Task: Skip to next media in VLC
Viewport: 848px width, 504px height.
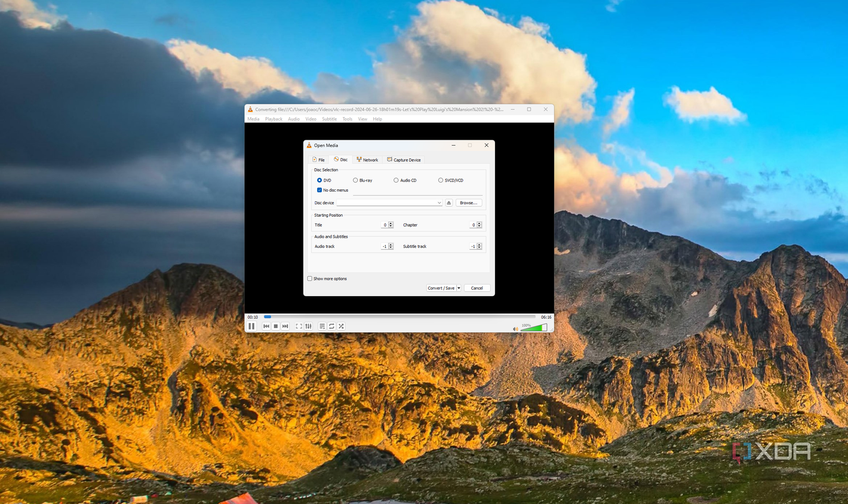Action: pos(285,326)
